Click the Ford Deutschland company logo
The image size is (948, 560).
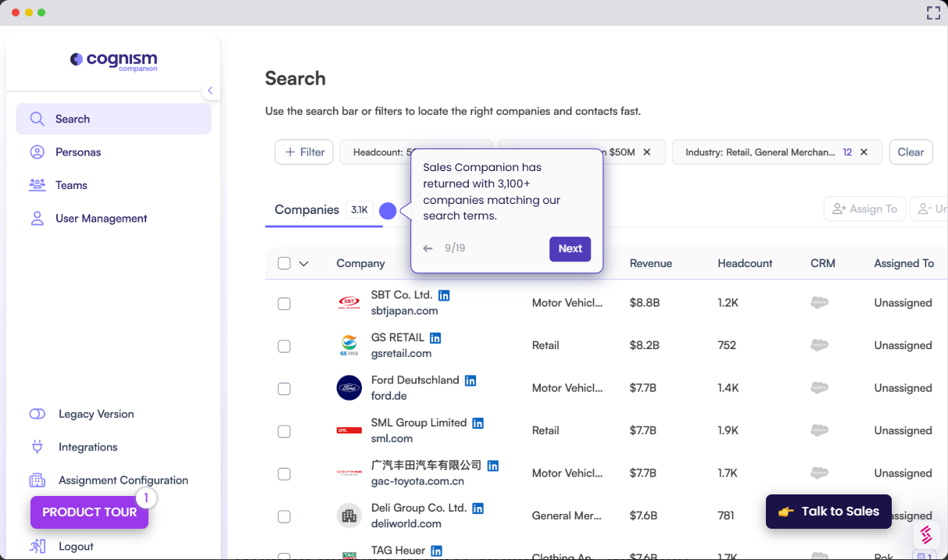[349, 388]
